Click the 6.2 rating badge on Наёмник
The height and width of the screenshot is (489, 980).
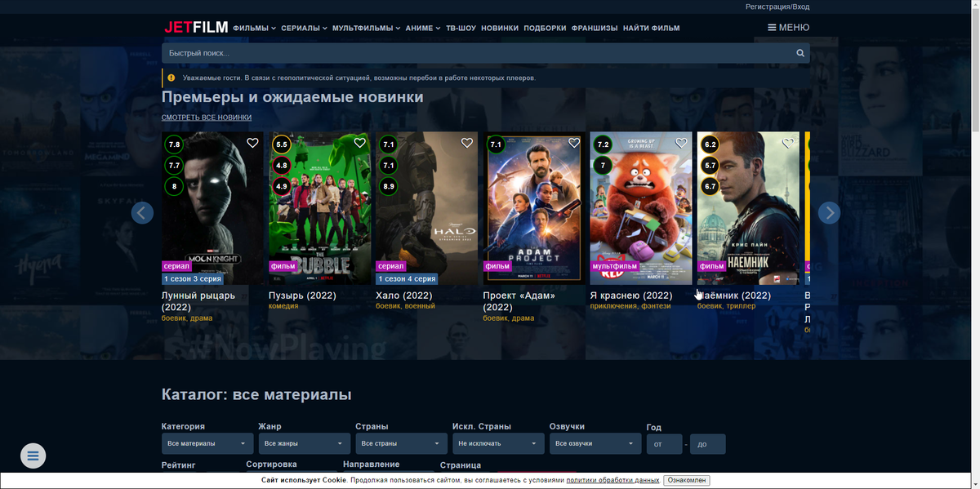tap(710, 144)
